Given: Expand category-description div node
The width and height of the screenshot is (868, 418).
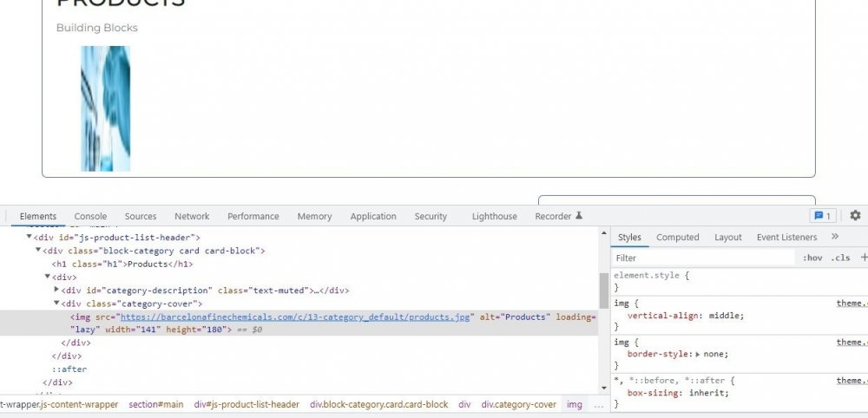Looking at the screenshot, I should pyautogui.click(x=57, y=291).
